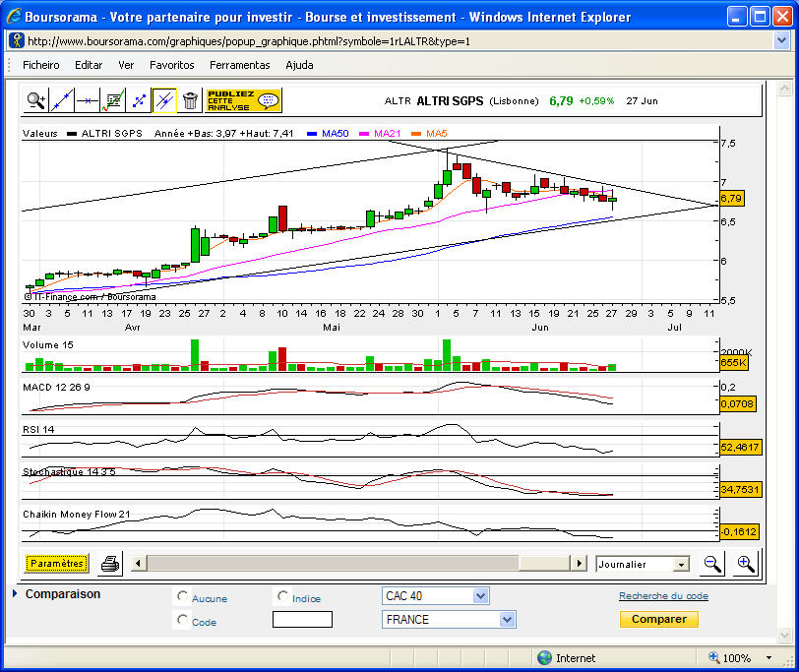Click the page scrollbar up arrow

pyautogui.click(x=784, y=89)
